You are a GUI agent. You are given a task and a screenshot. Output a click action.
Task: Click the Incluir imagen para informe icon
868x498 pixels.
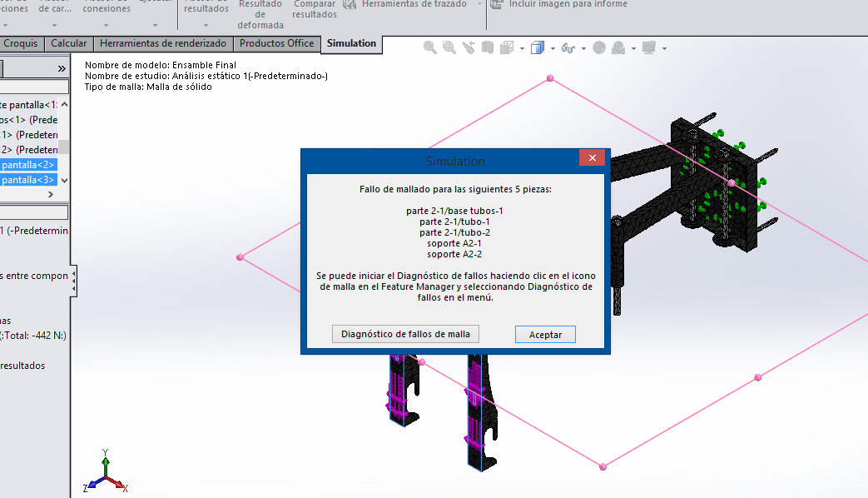(497, 4)
